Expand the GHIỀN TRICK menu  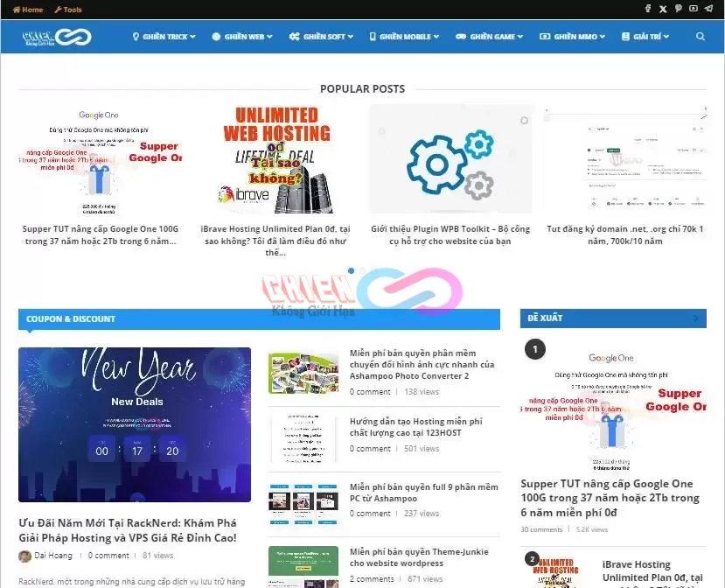164,37
